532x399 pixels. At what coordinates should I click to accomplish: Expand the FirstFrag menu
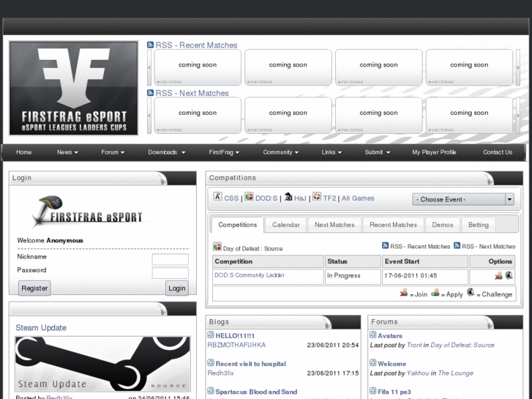[224, 152]
